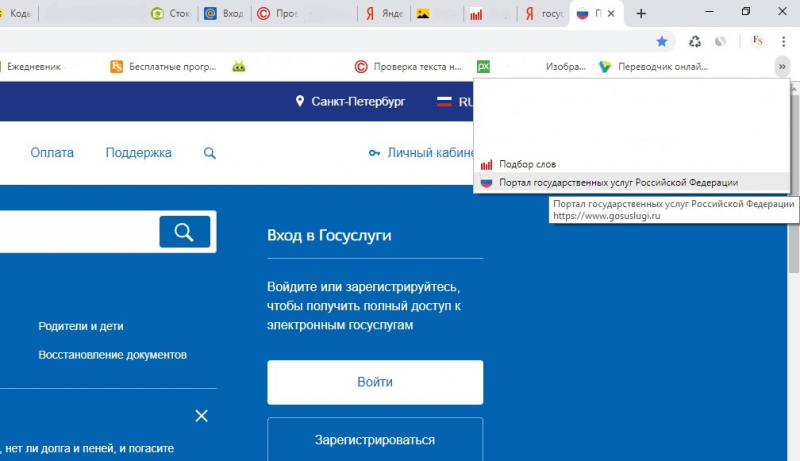Switch to the Янде tab

click(385, 14)
